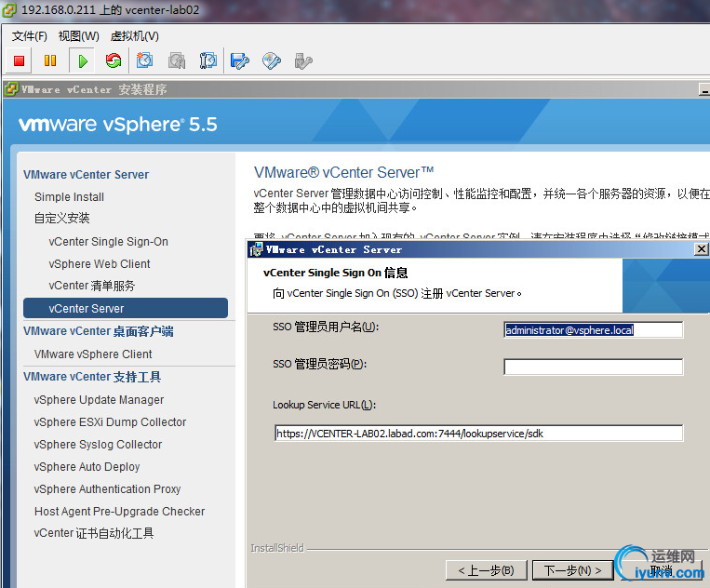The height and width of the screenshot is (588, 710).
Task: Select 自定义安装 in the installer list
Action: tap(62, 219)
